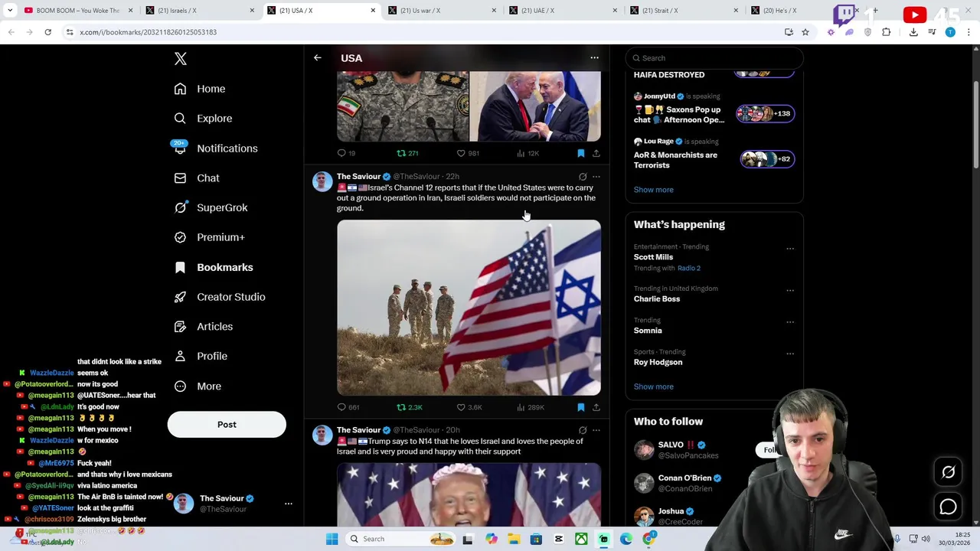Like the top post with 981 likes
980x551 pixels.
[467, 153]
